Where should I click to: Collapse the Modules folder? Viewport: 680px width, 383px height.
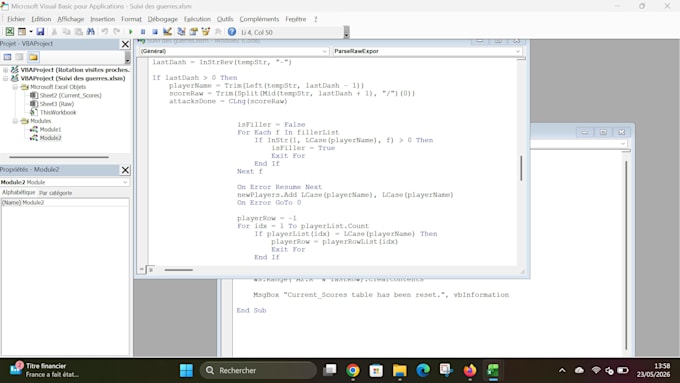pyautogui.click(x=15, y=121)
